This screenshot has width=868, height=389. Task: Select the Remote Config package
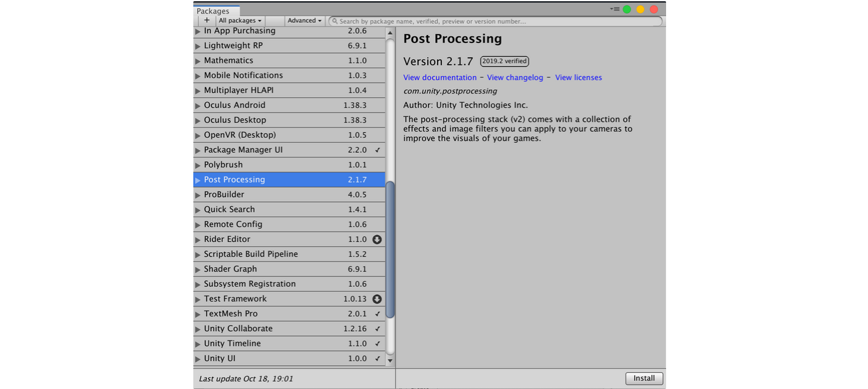pos(289,225)
